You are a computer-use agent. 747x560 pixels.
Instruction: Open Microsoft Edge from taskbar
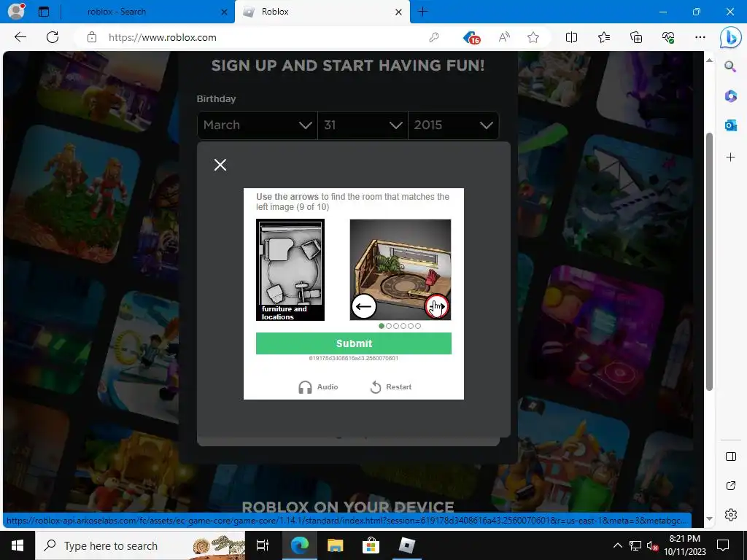[x=300, y=545]
